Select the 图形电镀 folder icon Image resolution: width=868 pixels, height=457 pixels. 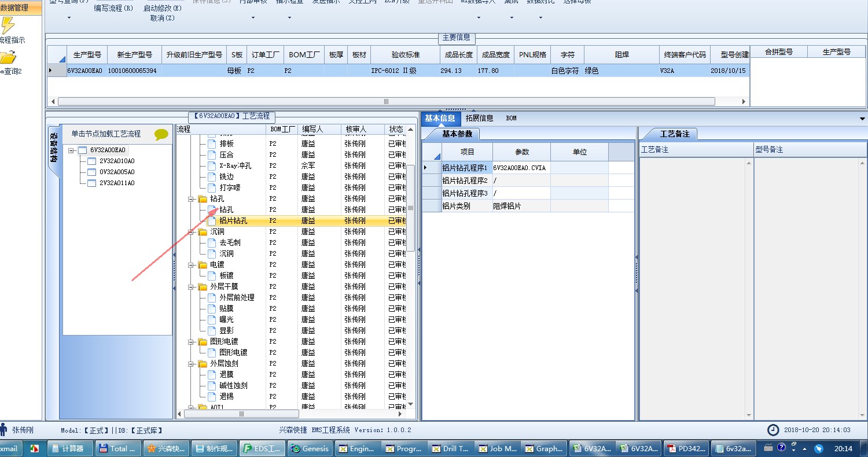click(x=203, y=341)
